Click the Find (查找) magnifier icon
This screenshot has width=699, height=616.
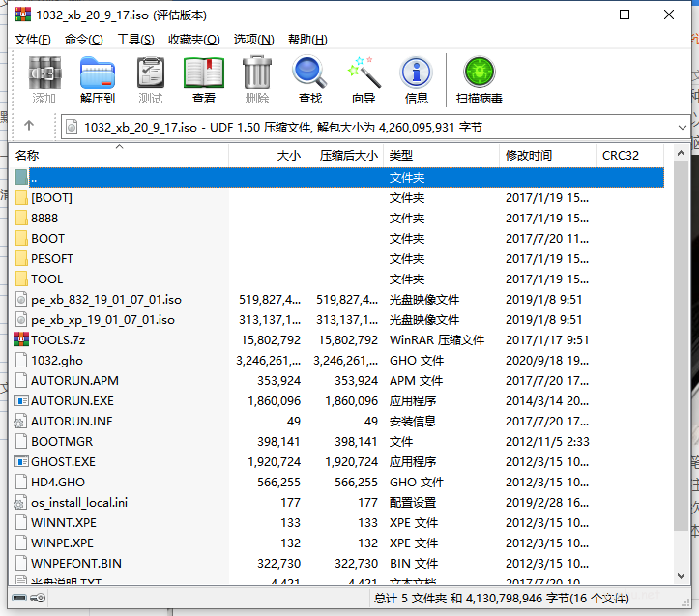pos(310,79)
